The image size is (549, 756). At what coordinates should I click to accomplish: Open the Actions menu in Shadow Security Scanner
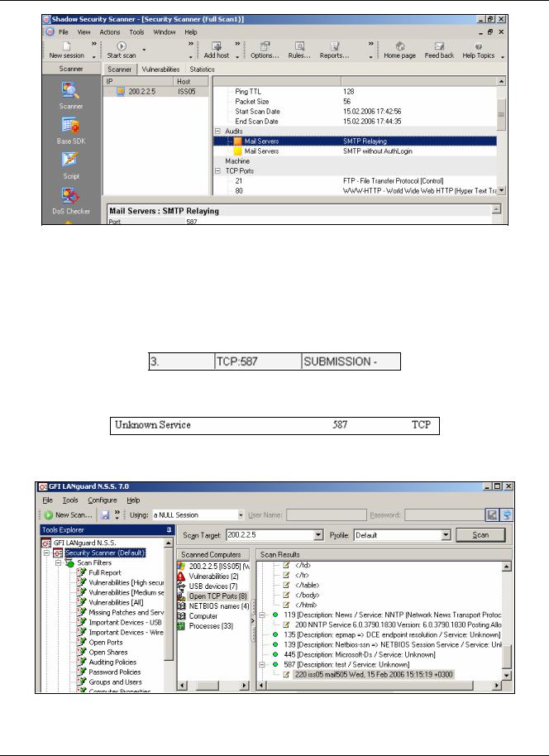110,31
